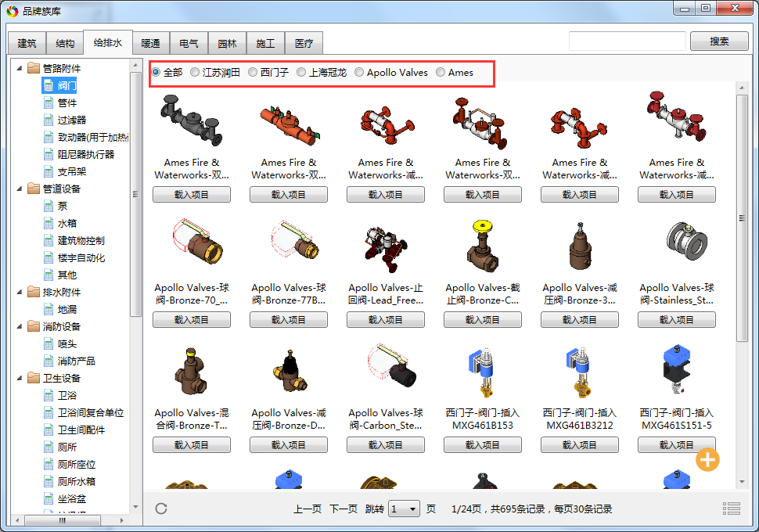Viewport: 759px width, 532px height.
Task: Click the 支吊架 document icon
Action: [49, 171]
